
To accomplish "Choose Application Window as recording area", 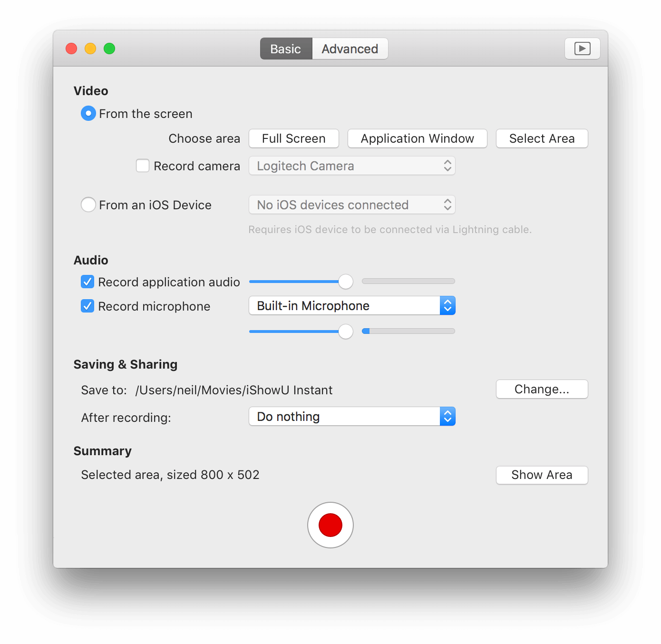I will 417,138.
